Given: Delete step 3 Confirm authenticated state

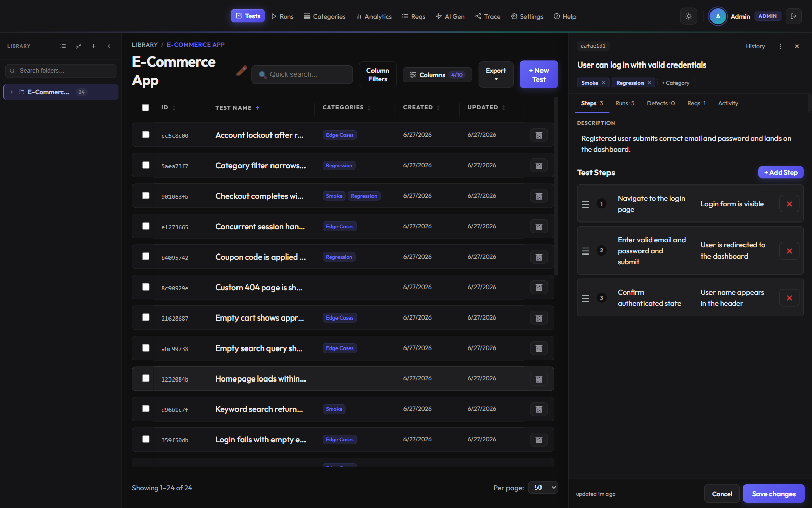Looking at the screenshot, I should 789,298.
